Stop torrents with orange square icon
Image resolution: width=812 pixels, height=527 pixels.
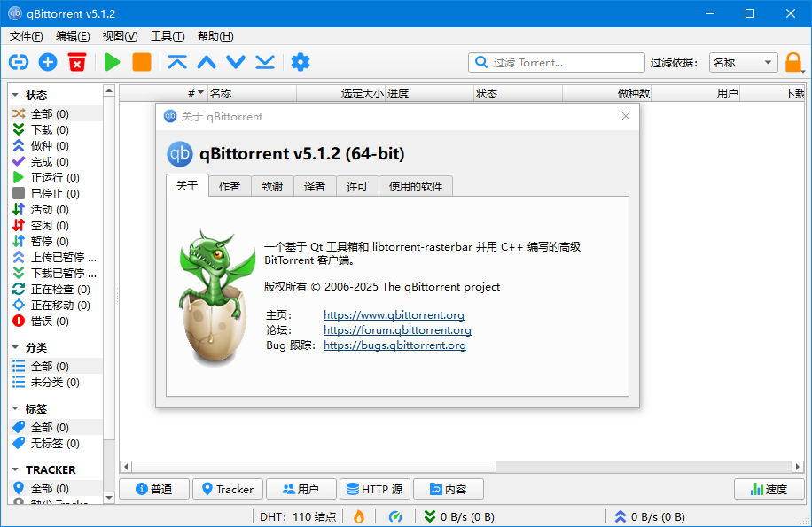pos(141,63)
